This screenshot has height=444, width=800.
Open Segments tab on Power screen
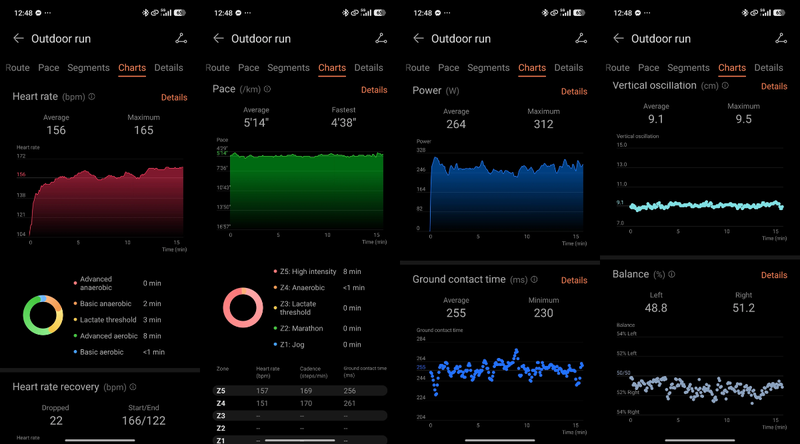click(488, 68)
